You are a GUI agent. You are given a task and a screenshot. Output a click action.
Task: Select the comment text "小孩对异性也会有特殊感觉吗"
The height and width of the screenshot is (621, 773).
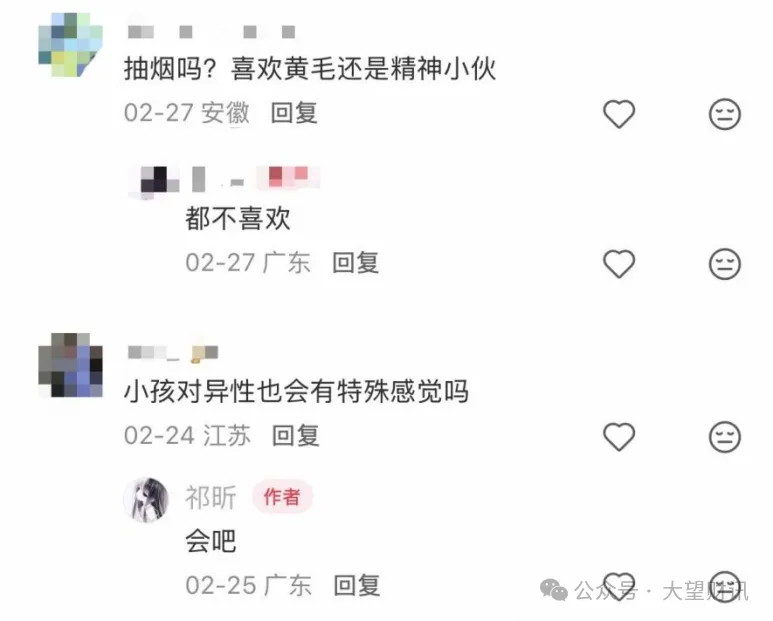click(x=296, y=392)
